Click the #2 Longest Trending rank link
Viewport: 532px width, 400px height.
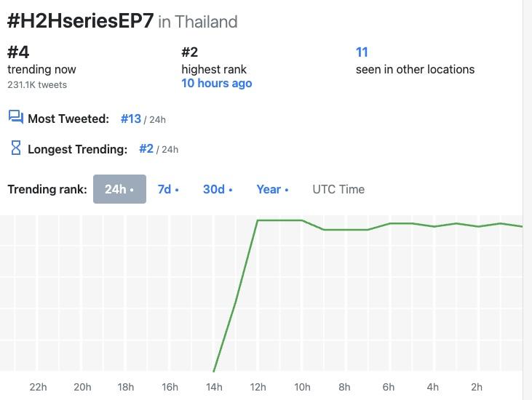146,149
